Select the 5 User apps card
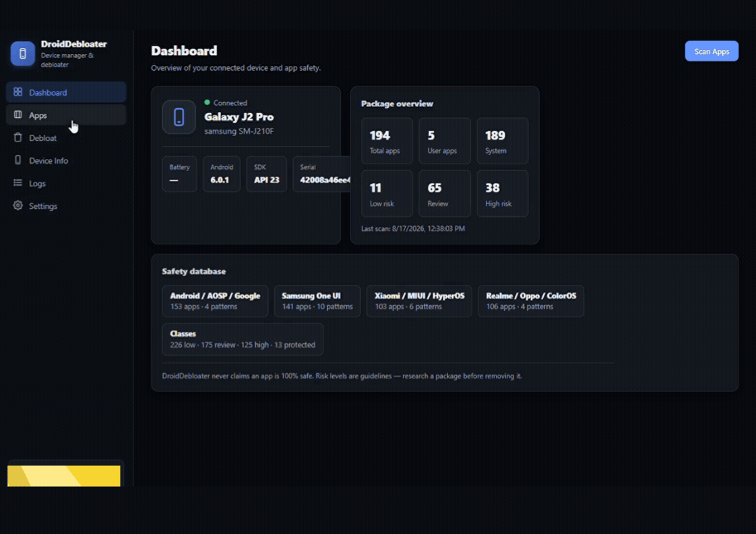This screenshot has height=534, width=756. 445,141
